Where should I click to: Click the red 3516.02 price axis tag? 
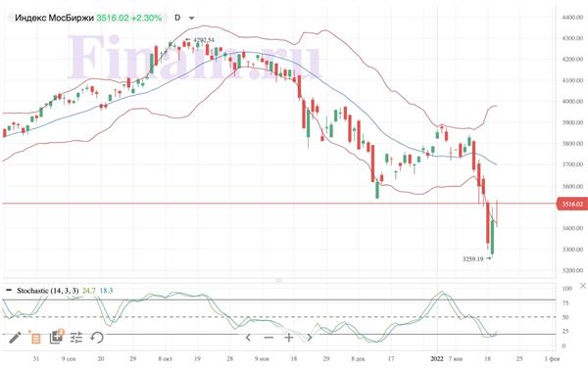coord(572,204)
